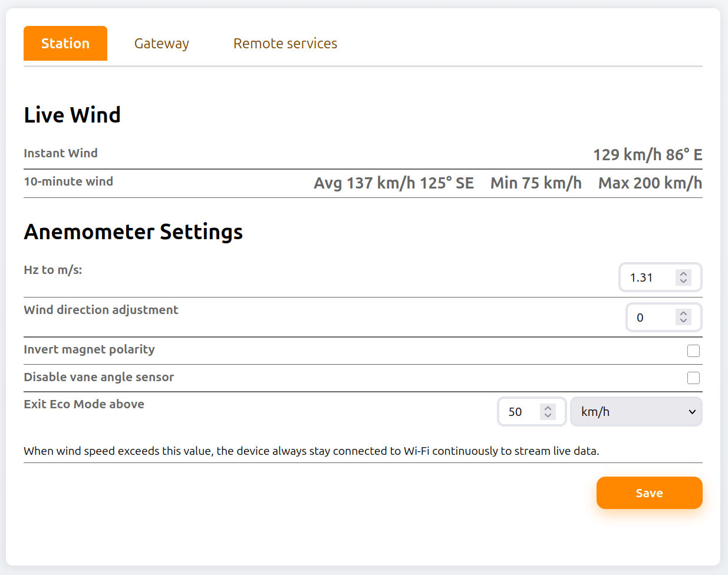
Task: Raise the Exit Eco Mode threshold using up arrow
Action: (548, 408)
